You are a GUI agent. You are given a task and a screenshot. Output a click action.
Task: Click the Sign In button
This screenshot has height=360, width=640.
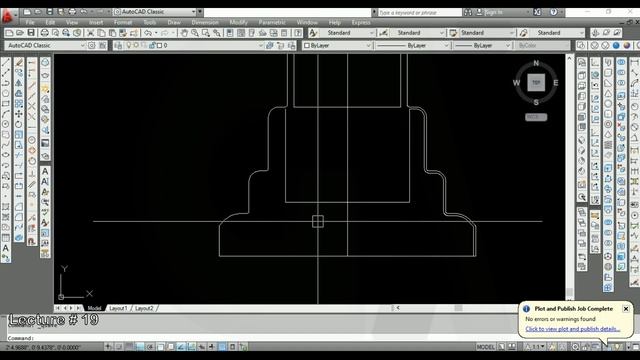click(489, 12)
